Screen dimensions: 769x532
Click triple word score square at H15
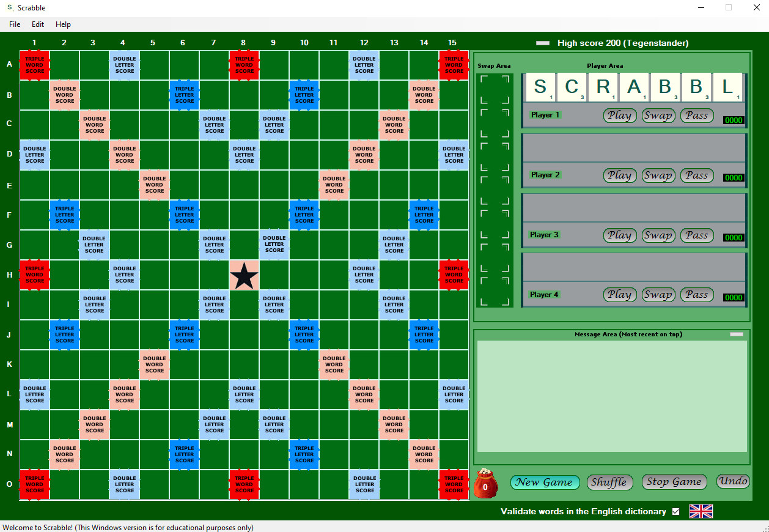454,275
